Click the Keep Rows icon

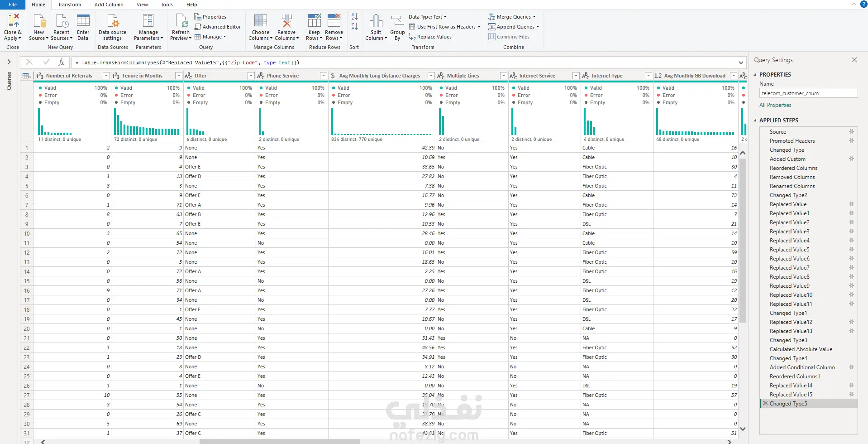click(315, 21)
